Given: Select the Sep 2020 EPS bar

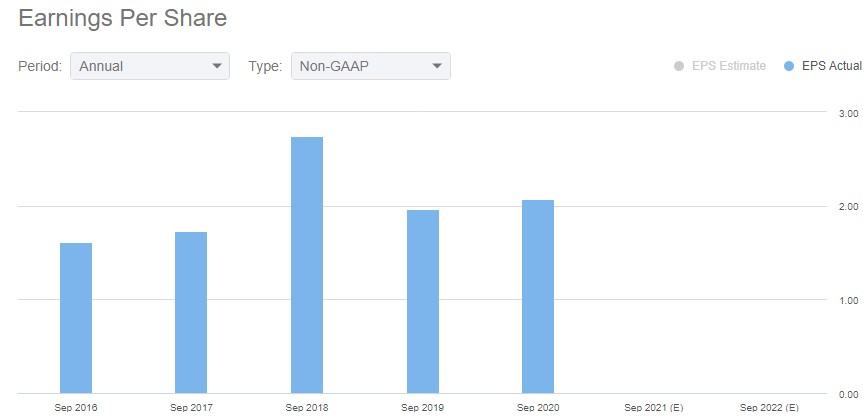Looking at the screenshot, I should pos(538,297).
